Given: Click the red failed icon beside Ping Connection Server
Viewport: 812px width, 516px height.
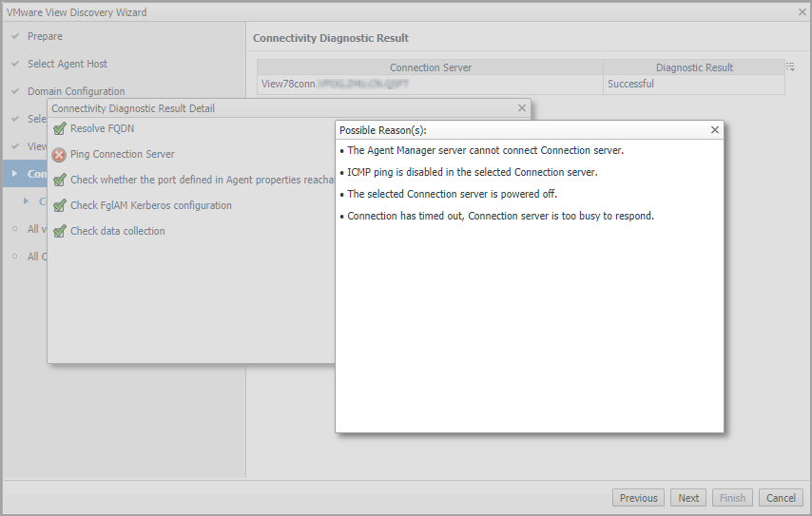Looking at the screenshot, I should pyautogui.click(x=59, y=155).
